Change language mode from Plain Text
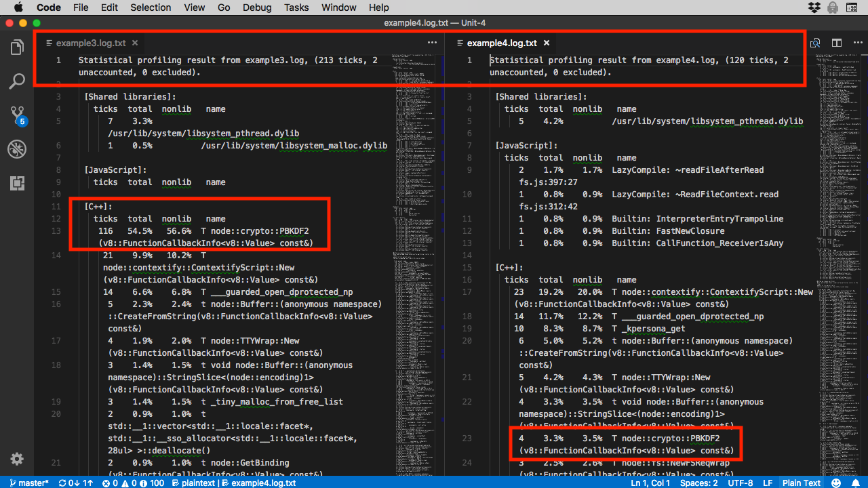This screenshot has width=868, height=488. tap(801, 483)
